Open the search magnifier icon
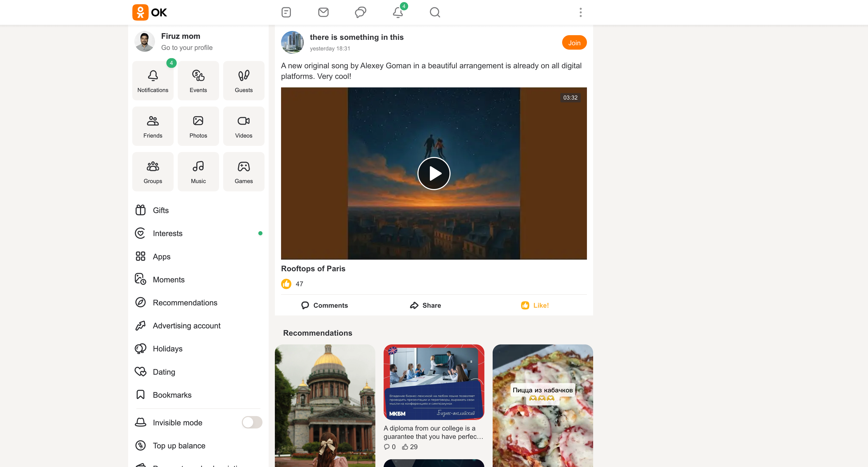Viewport: 868px width, 467px height. (435, 12)
